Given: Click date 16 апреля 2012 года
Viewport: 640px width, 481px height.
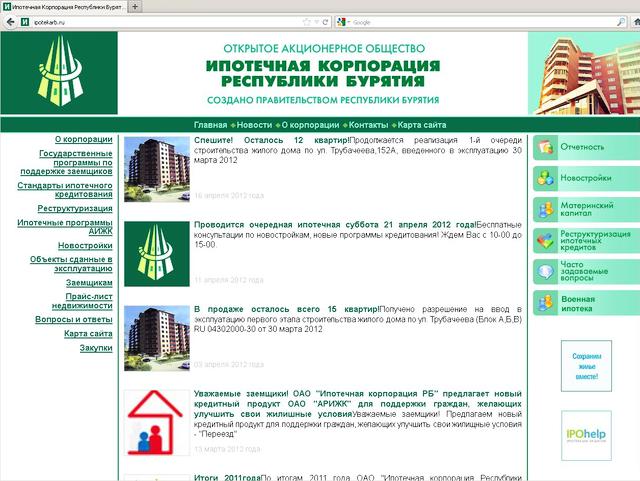Looking at the screenshot, I should 229,196.
